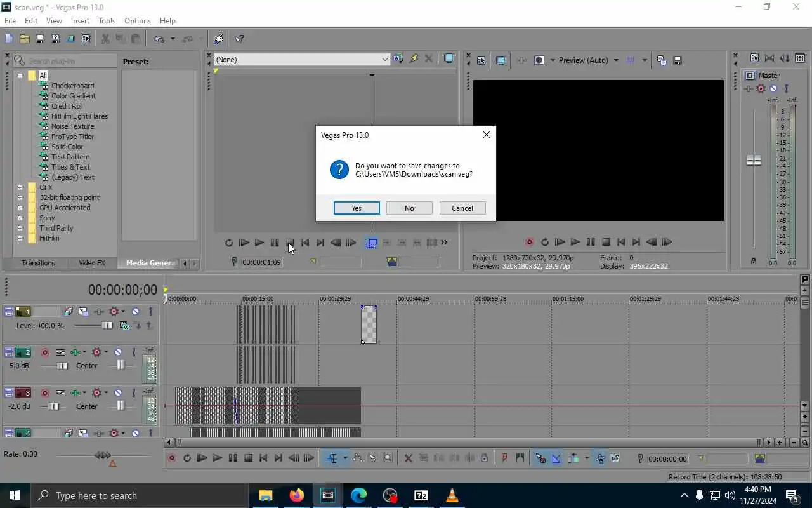Click the Cut scissors icon in main toolbar

[105, 39]
